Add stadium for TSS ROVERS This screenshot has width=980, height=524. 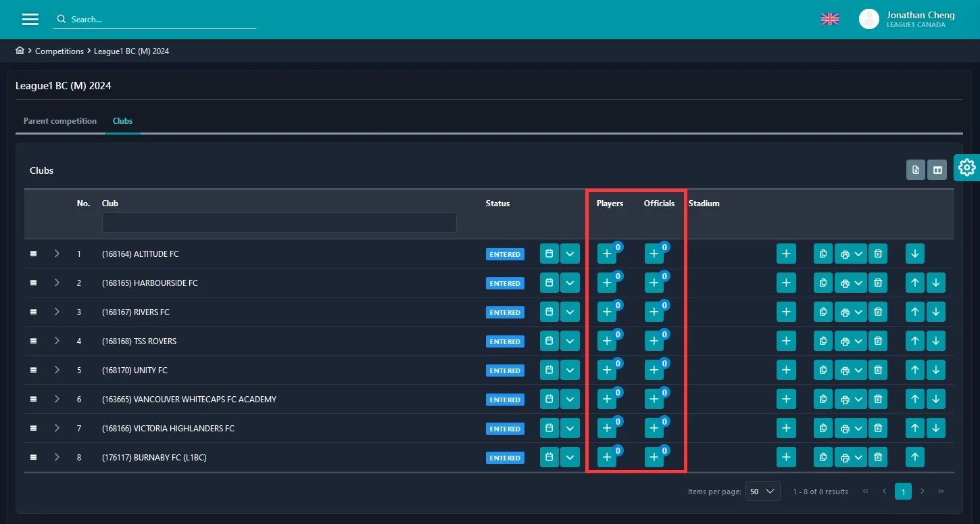[x=786, y=341]
